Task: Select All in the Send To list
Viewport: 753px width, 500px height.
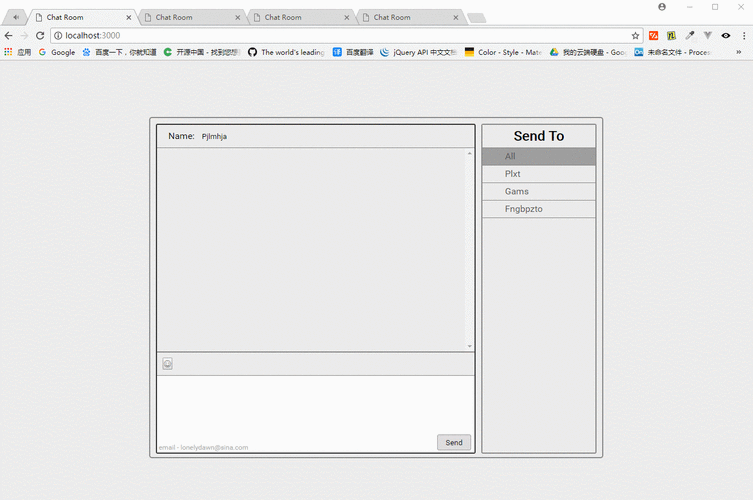Action: [538, 157]
